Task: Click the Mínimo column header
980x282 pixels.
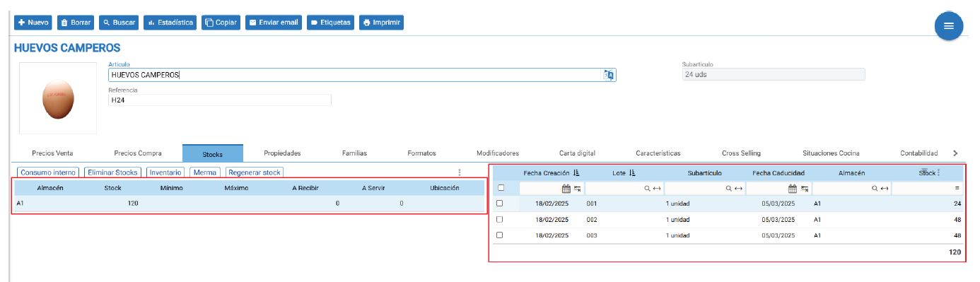Action: pyautogui.click(x=172, y=188)
